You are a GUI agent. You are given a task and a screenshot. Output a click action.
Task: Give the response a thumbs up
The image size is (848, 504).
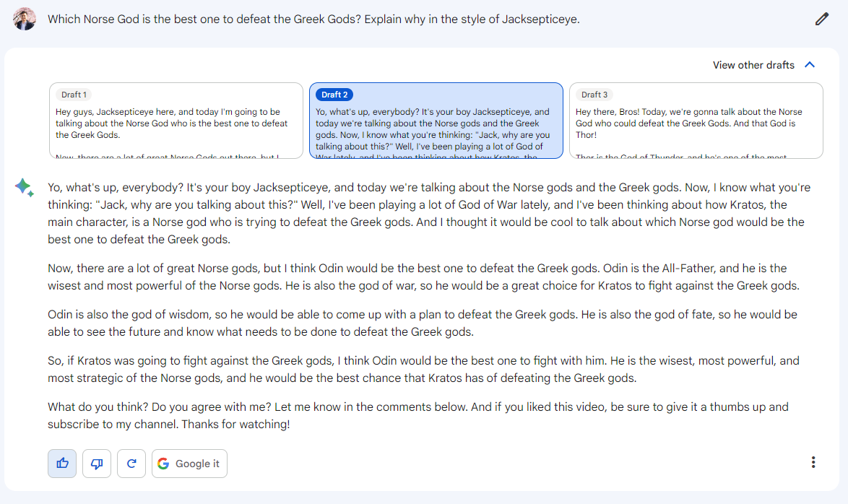click(62, 464)
